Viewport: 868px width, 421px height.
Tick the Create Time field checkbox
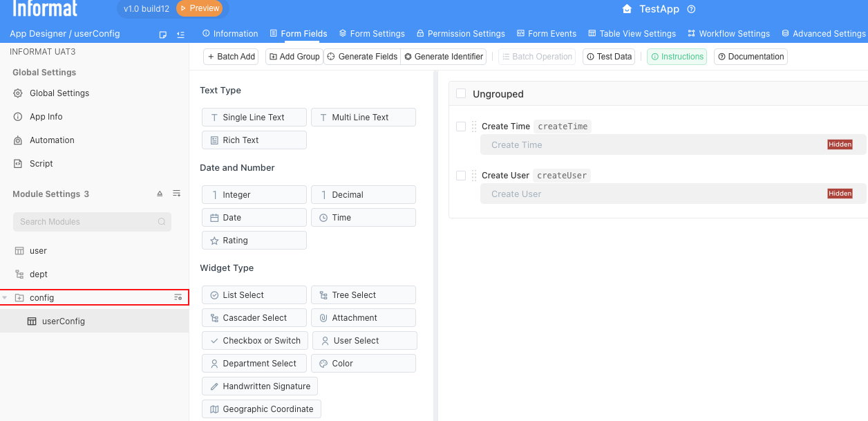point(461,127)
